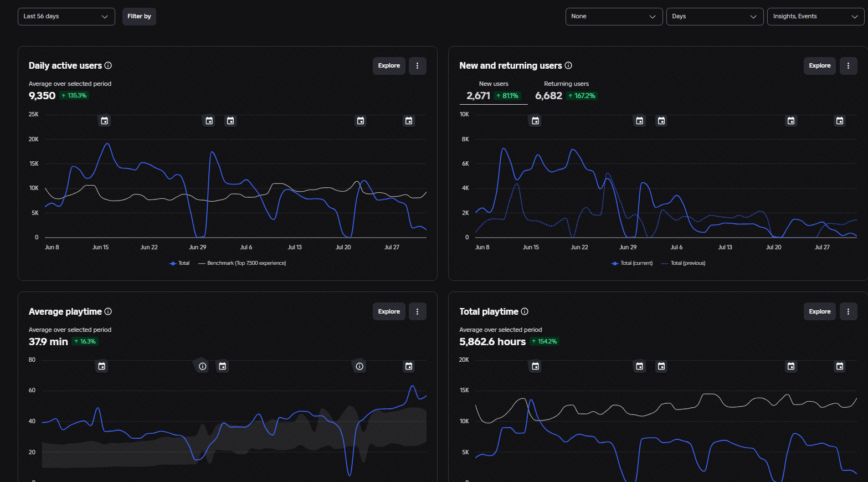Click the Filter by button

[139, 17]
